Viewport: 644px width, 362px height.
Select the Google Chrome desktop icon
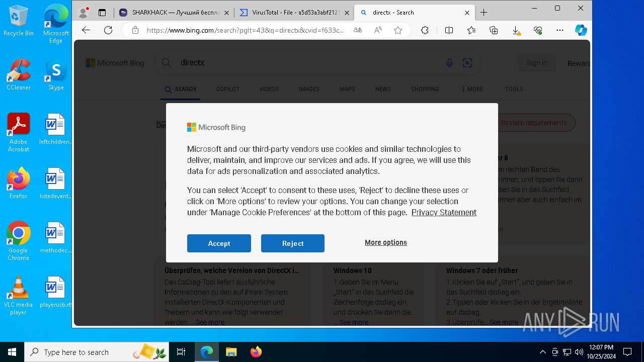tap(19, 241)
